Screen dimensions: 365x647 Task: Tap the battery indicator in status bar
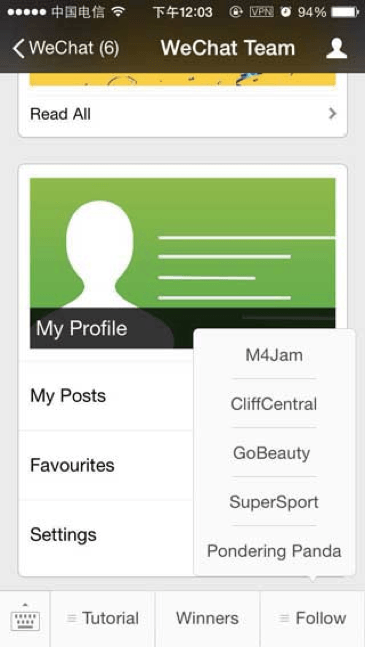point(344,12)
